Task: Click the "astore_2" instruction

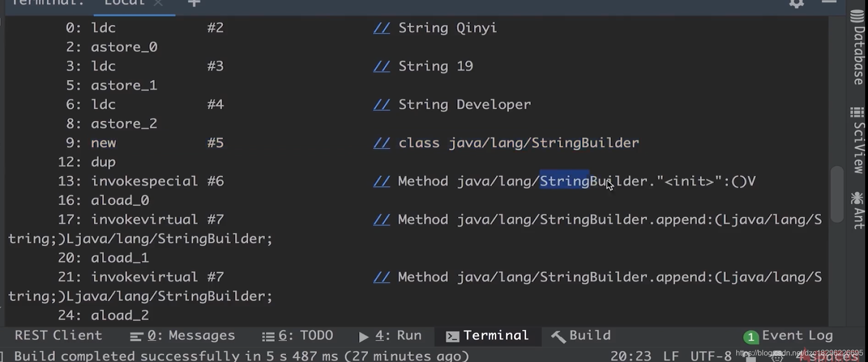Action: (124, 124)
